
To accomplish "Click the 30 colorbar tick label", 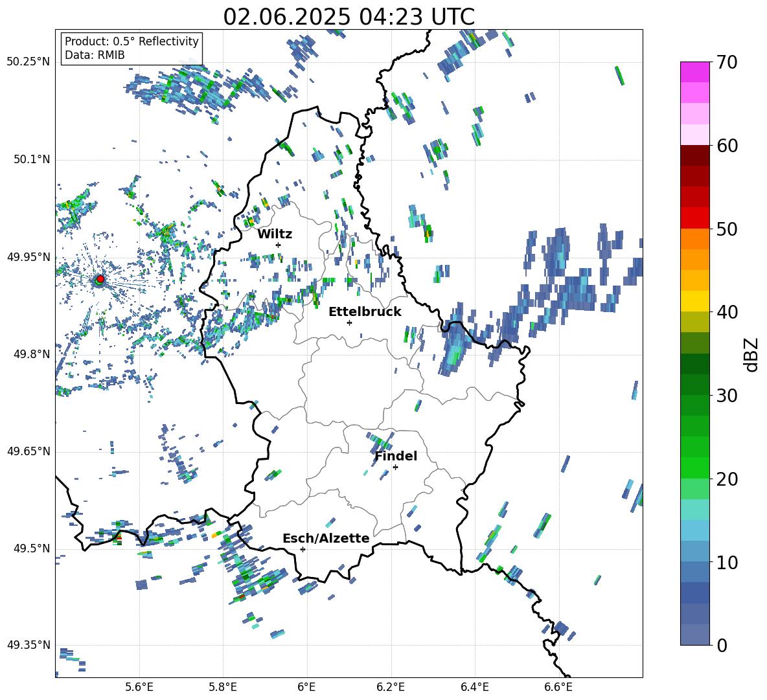I will click(727, 396).
